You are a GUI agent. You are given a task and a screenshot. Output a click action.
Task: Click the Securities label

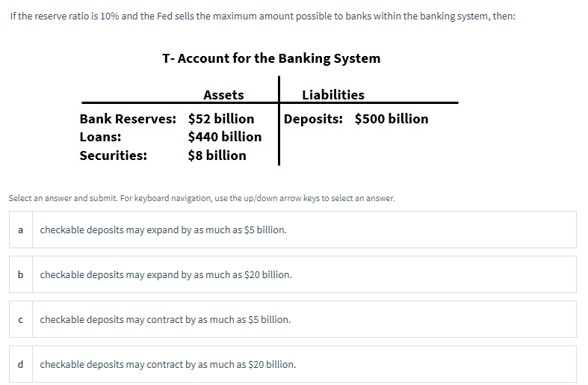pos(114,155)
